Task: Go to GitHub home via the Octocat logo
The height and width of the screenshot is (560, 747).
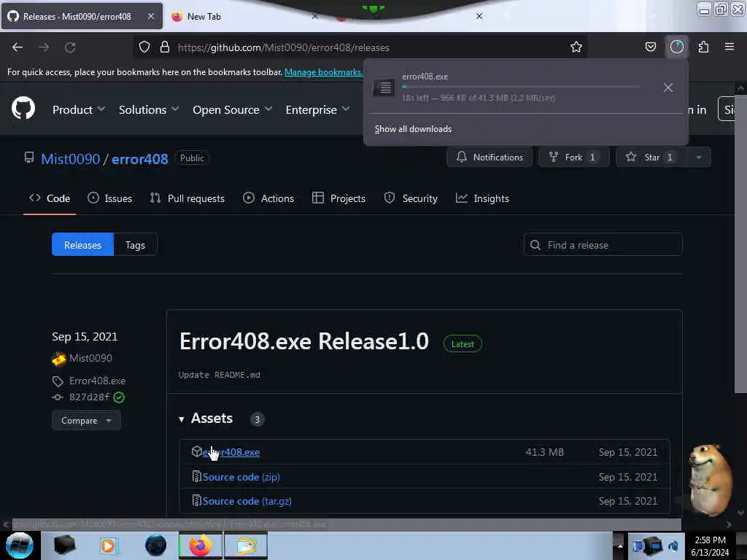Action: click(x=23, y=108)
